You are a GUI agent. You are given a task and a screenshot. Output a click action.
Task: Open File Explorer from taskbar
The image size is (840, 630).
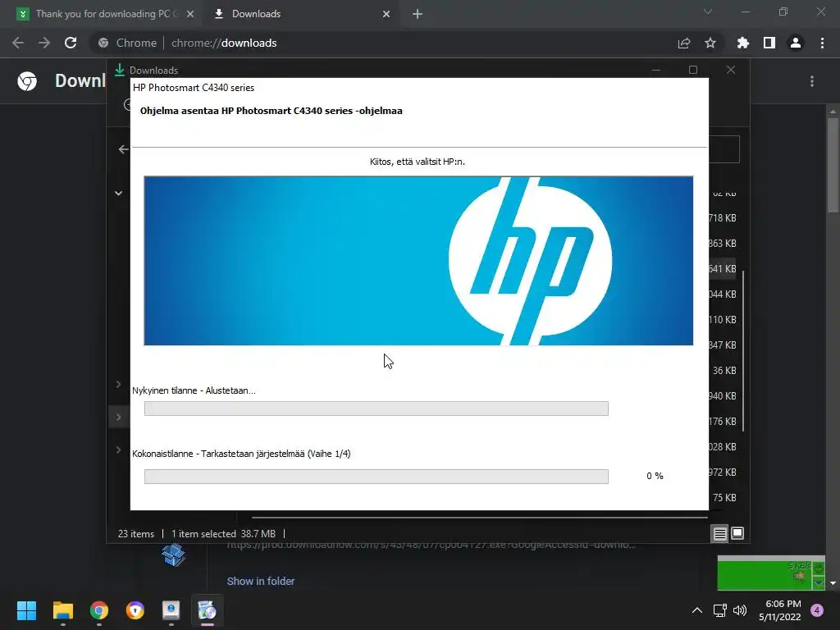click(x=62, y=610)
